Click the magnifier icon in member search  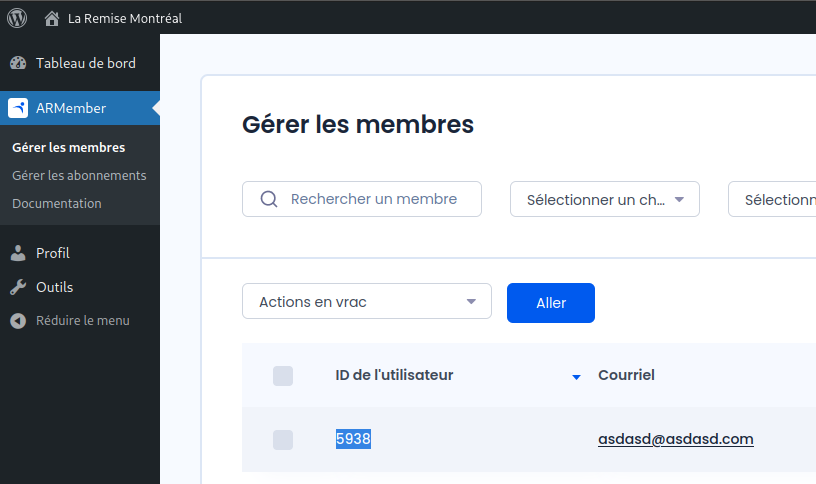(x=268, y=199)
